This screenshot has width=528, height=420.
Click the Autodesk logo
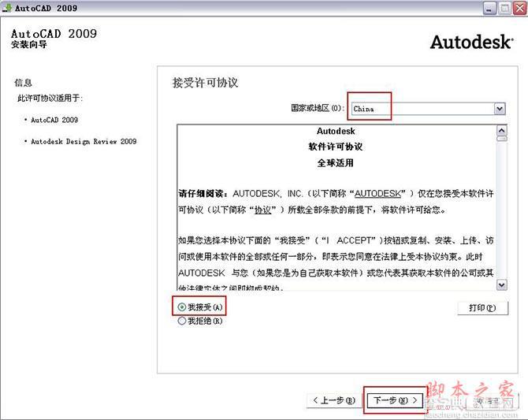coord(471,43)
